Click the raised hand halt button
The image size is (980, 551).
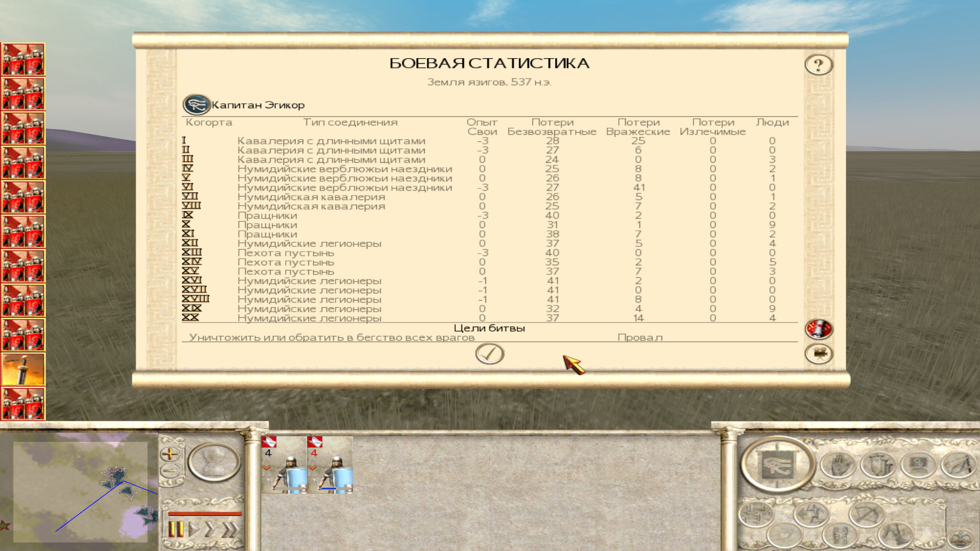(x=838, y=465)
